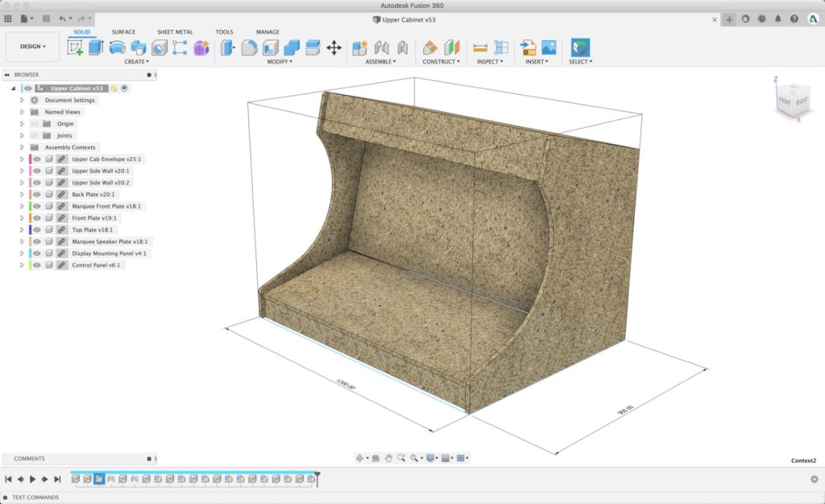Select the Create Sketch tool
Screen dimensions: 825x504
(74, 48)
